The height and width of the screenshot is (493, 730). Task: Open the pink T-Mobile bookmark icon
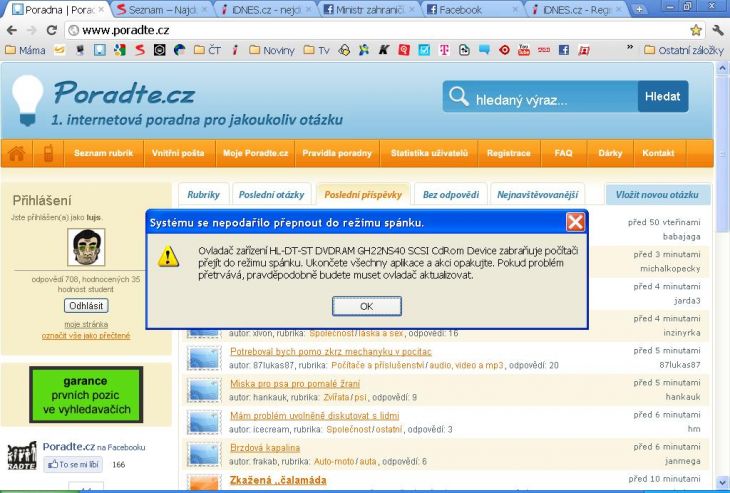[x=444, y=50]
